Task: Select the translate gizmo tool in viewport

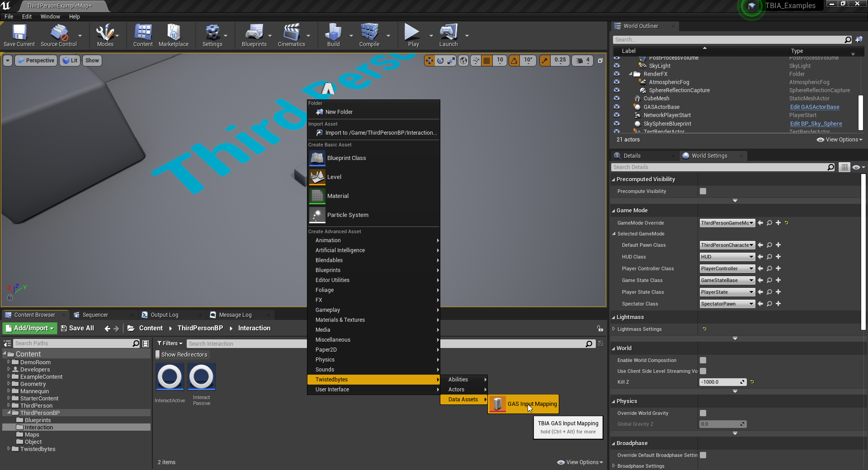Action: pos(429,61)
